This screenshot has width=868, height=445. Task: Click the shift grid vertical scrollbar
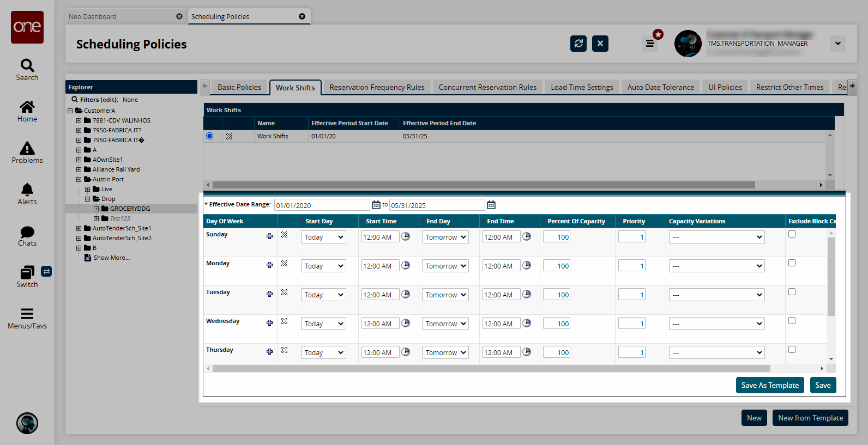[831, 277]
